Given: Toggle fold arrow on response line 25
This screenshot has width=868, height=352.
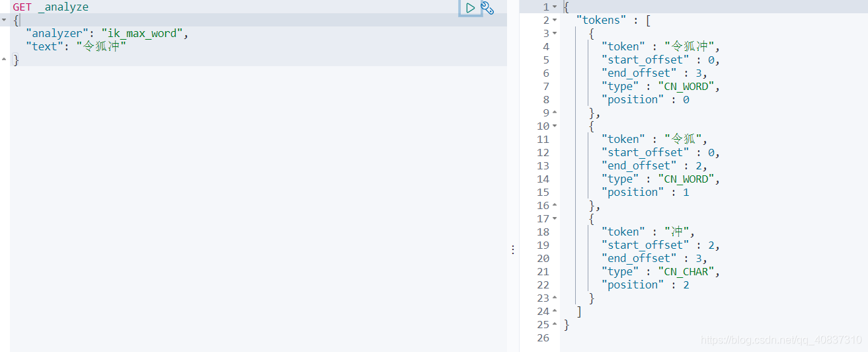Looking at the screenshot, I should coord(555,325).
